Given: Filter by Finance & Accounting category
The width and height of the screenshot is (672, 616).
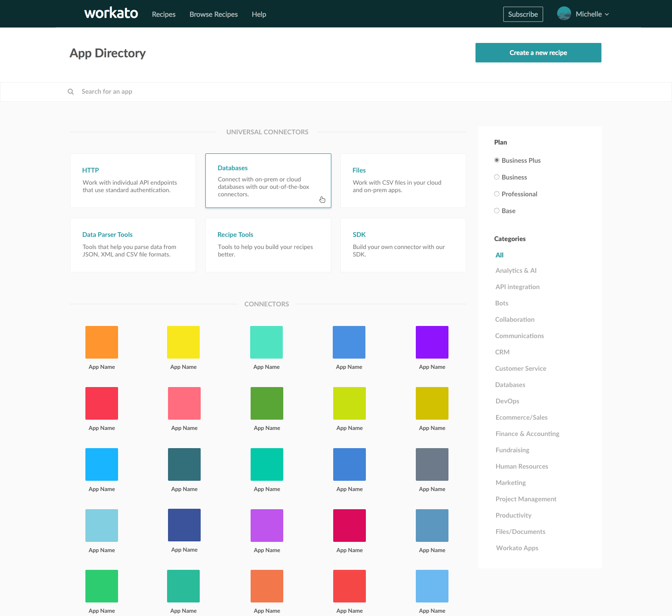Looking at the screenshot, I should pyautogui.click(x=527, y=434).
